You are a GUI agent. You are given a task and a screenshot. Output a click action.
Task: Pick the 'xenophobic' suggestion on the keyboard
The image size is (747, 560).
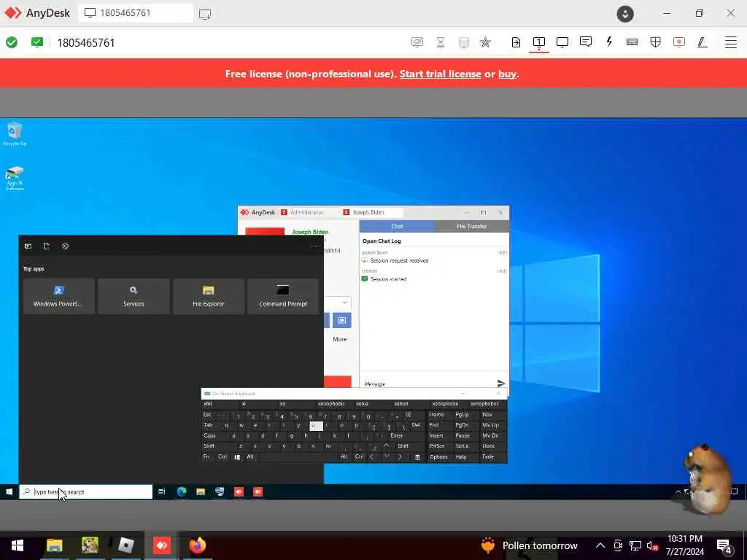pyautogui.click(x=331, y=404)
